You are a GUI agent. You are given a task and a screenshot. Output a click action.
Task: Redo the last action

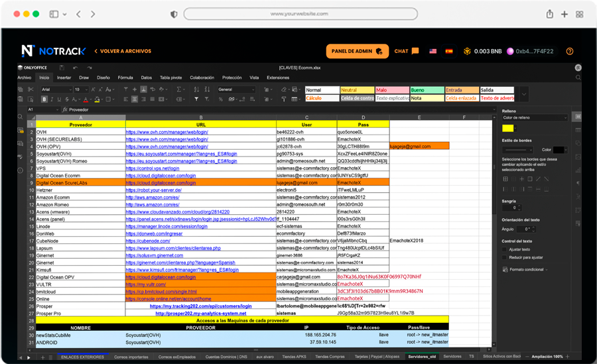[x=89, y=68]
